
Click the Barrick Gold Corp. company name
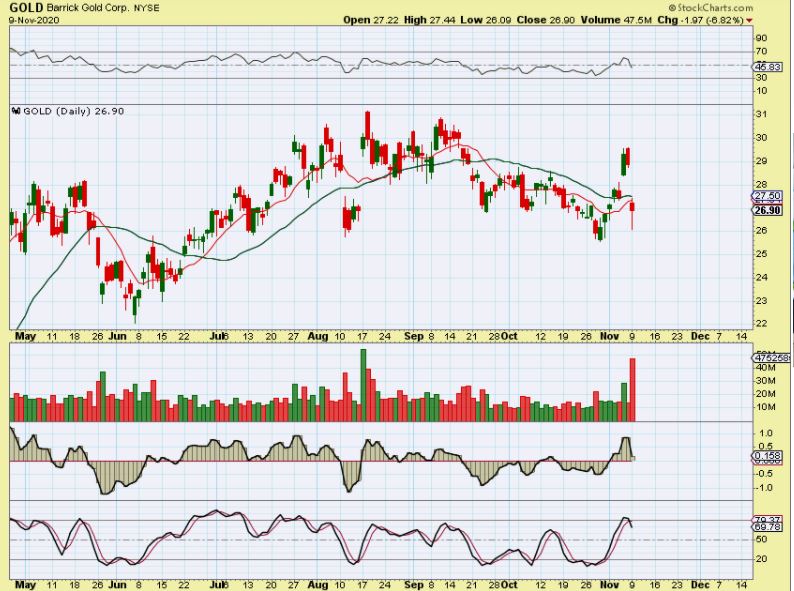click(x=88, y=8)
